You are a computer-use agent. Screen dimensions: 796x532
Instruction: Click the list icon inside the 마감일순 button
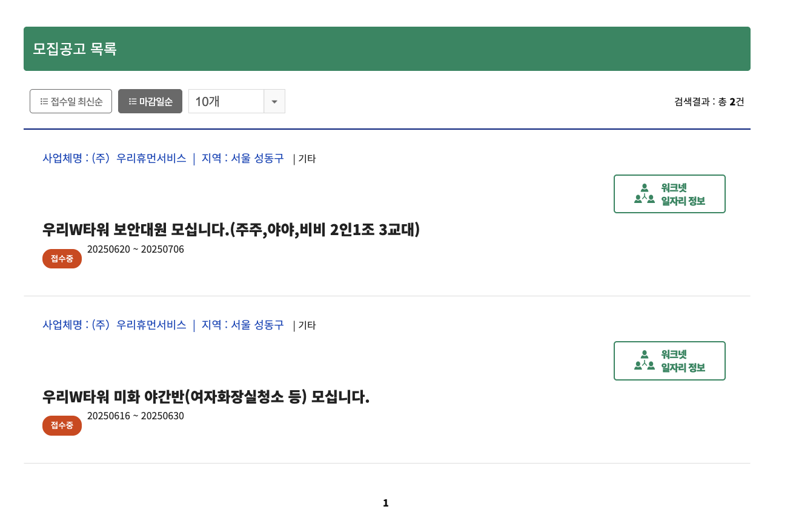pos(133,101)
